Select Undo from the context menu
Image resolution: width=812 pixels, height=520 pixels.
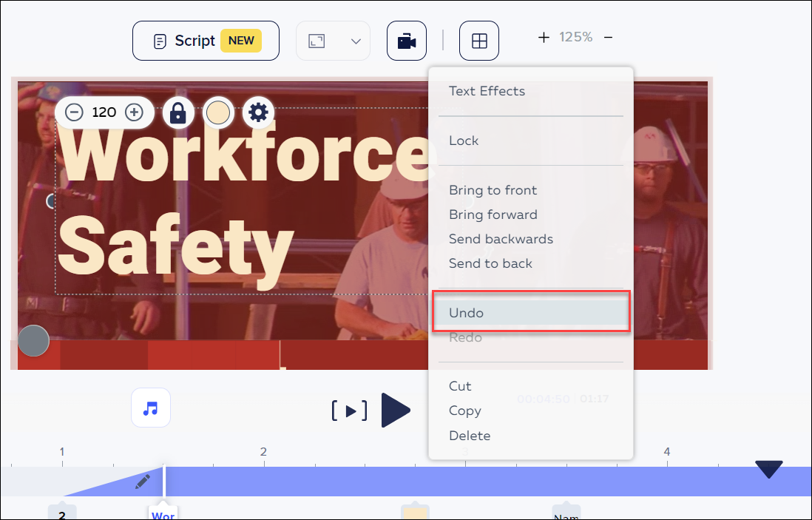466,313
